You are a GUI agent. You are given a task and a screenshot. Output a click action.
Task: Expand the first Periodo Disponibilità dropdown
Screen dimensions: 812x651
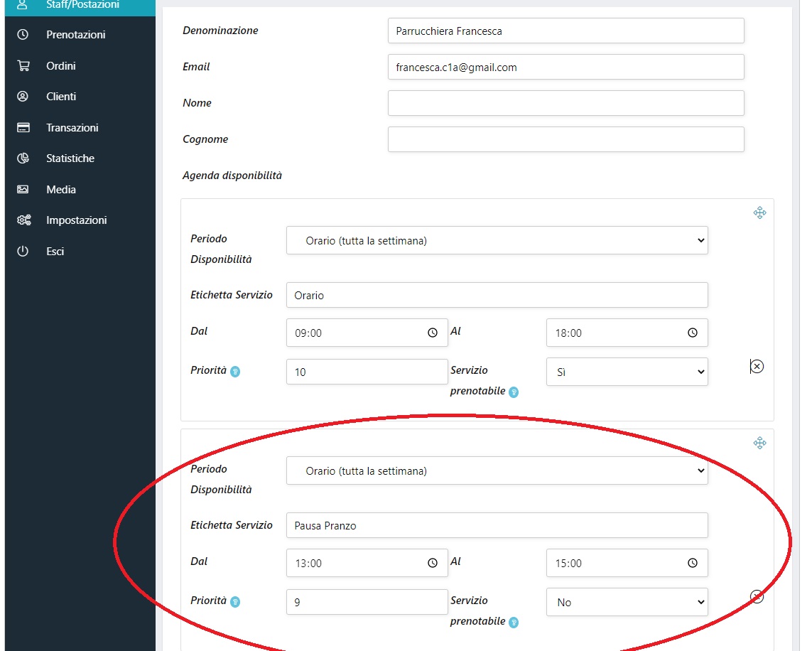pos(497,240)
